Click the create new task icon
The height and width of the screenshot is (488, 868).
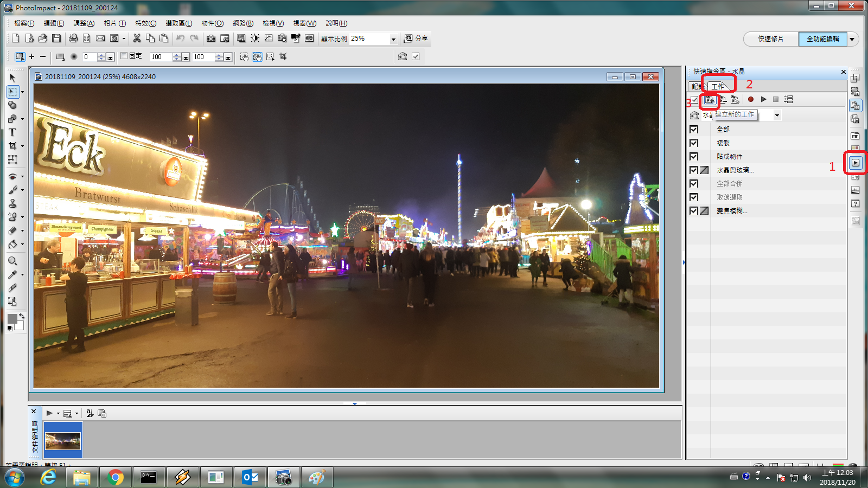[x=710, y=100]
